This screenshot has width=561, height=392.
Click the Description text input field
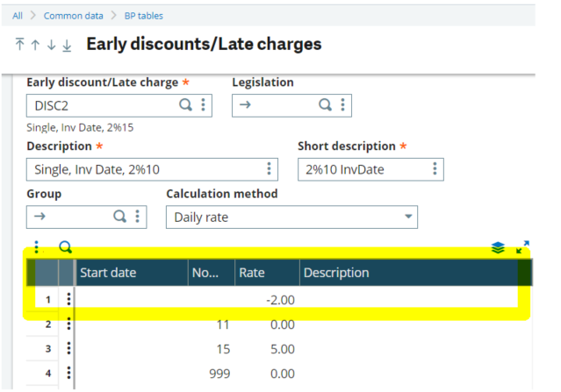(145, 169)
